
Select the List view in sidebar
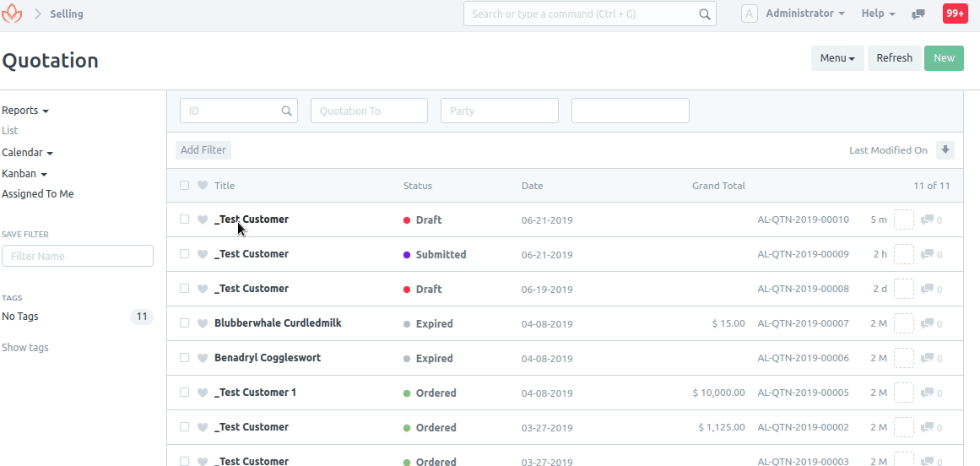(10, 131)
